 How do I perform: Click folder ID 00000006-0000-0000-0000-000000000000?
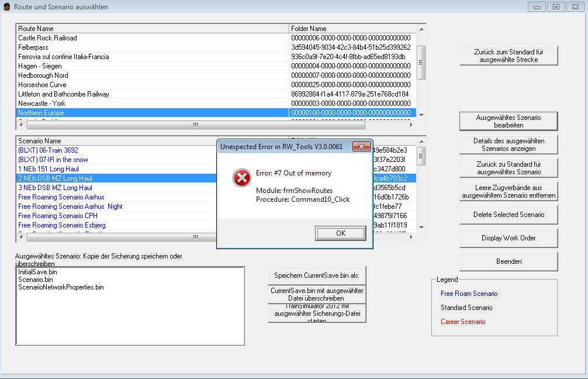tap(351, 38)
